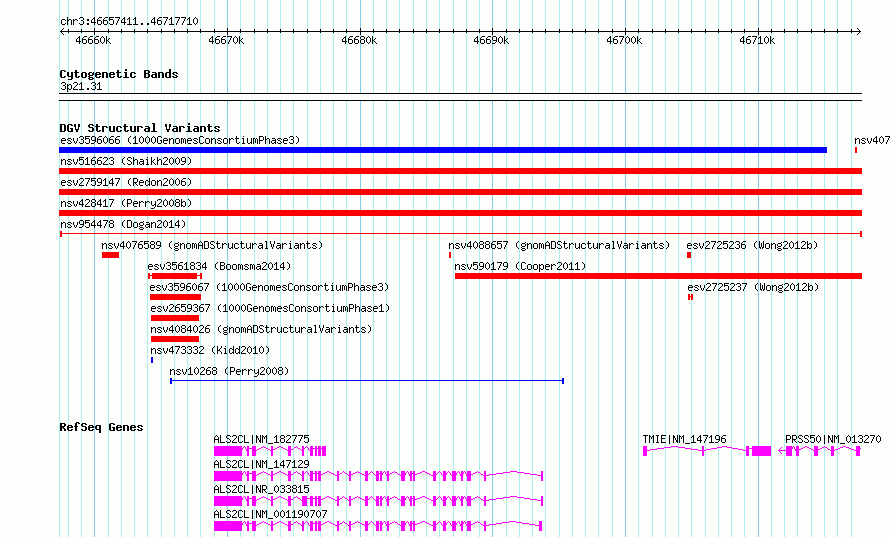The height and width of the screenshot is (537, 890).
Task: Click the DGV Structural Variants track title
Action: [140, 128]
